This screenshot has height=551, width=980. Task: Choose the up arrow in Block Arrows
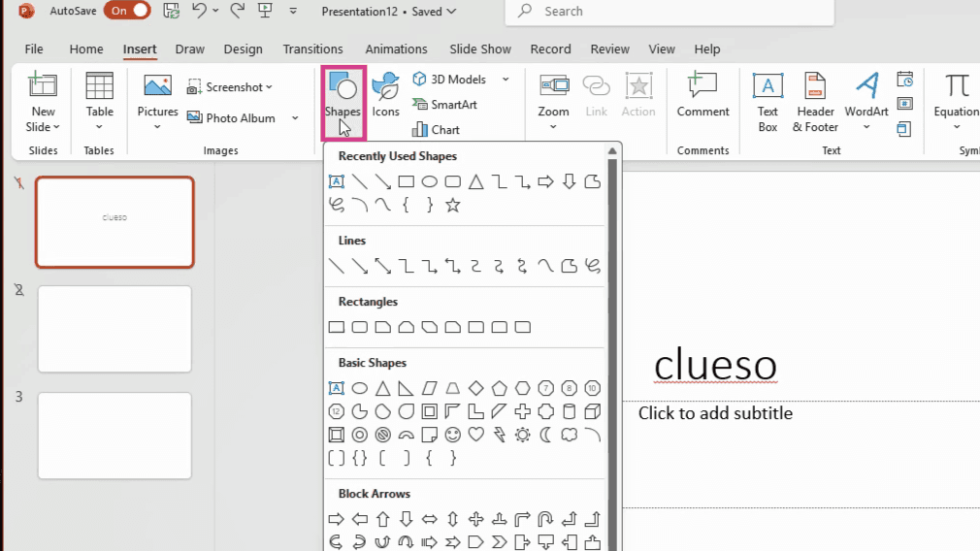383,519
